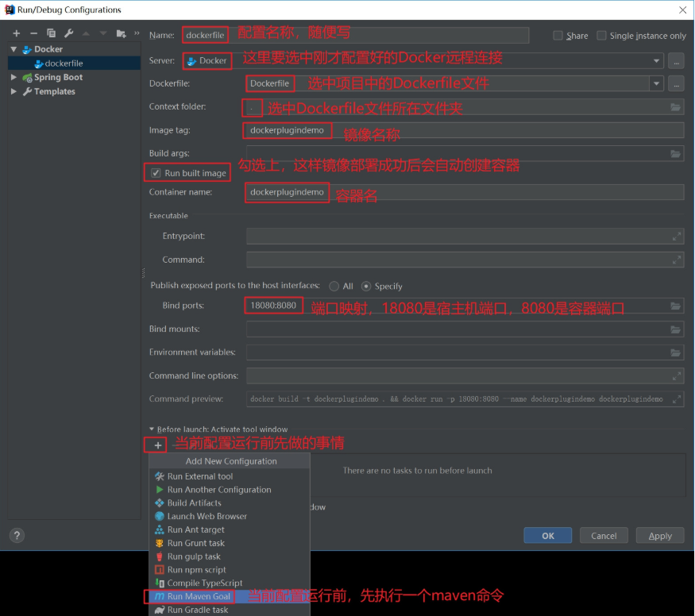Image resolution: width=695 pixels, height=616 pixels.
Task: Click the Apply button
Action: point(659,535)
